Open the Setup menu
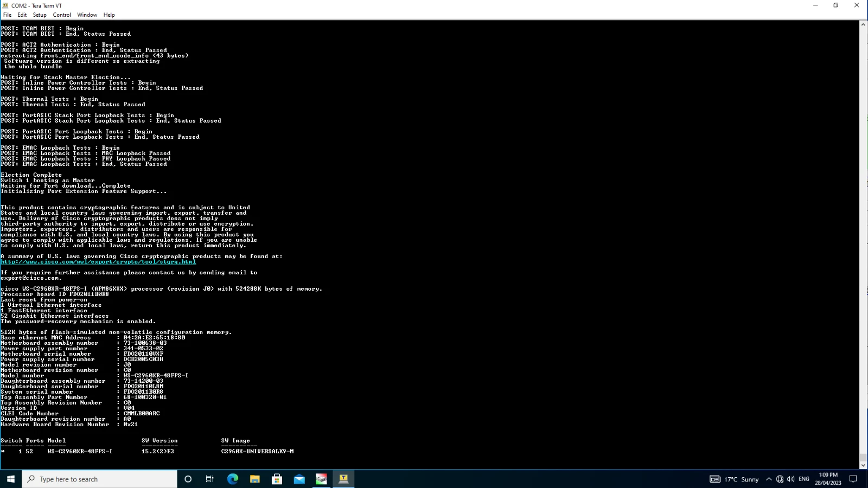The width and height of the screenshot is (868, 488). pos(40,15)
